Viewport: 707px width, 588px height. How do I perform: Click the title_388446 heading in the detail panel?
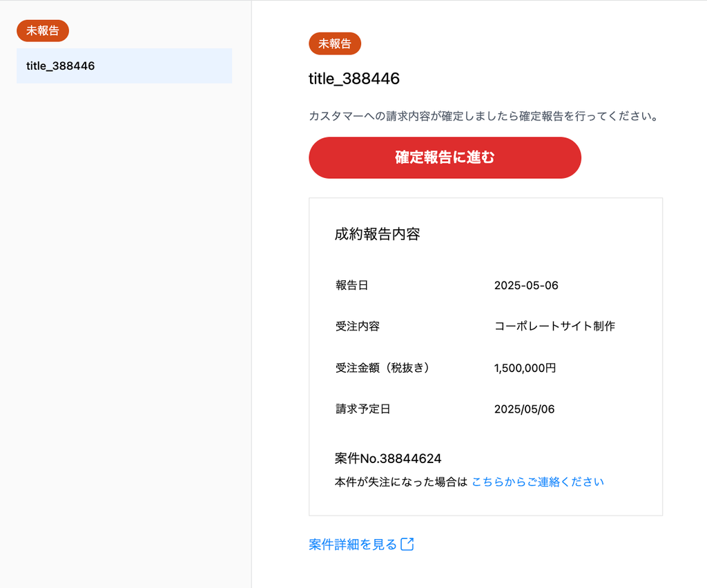pyautogui.click(x=354, y=79)
